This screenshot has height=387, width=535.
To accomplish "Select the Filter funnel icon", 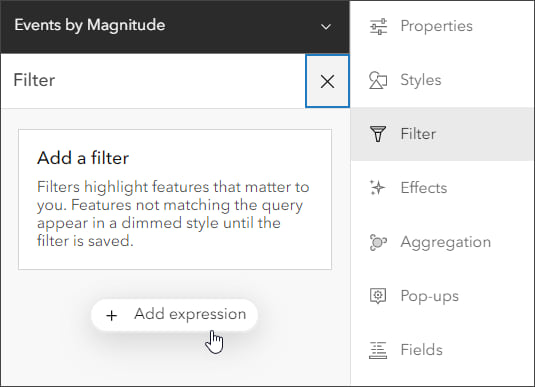I will pos(378,134).
